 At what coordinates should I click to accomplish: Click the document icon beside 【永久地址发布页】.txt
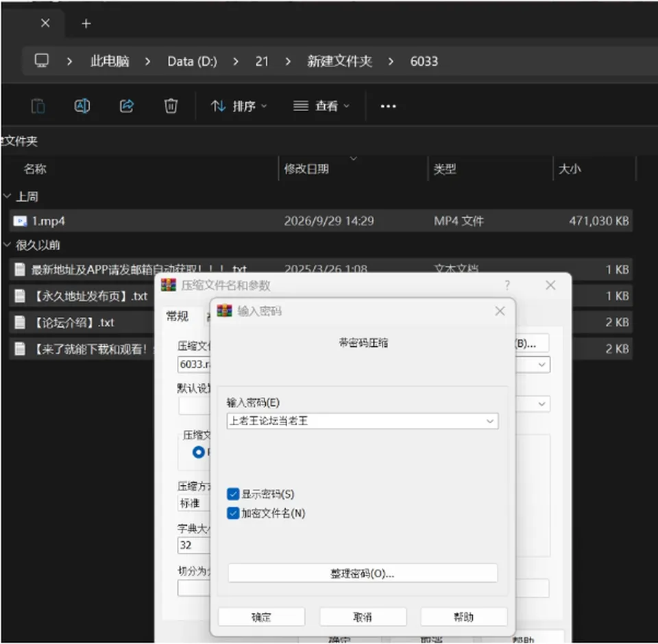point(20,296)
